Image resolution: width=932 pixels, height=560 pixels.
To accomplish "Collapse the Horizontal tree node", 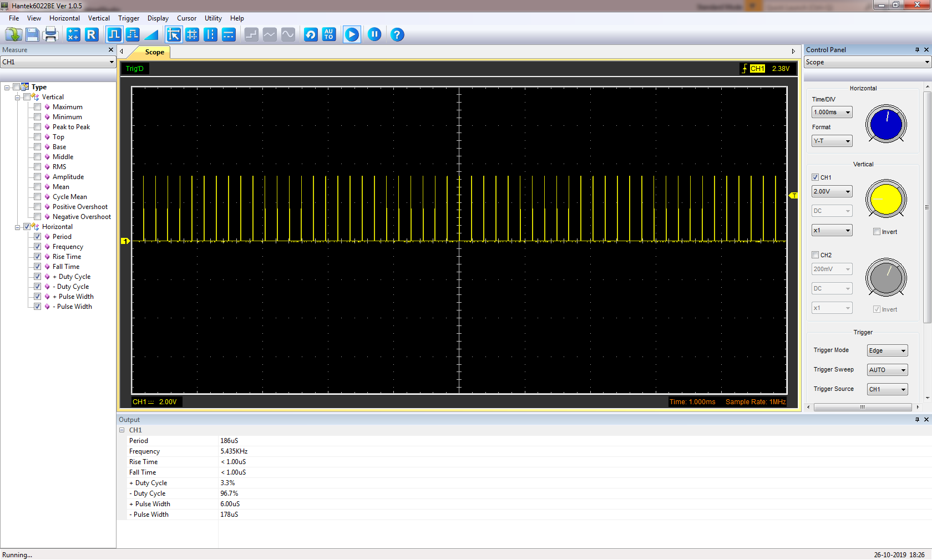I will (17, 227).
